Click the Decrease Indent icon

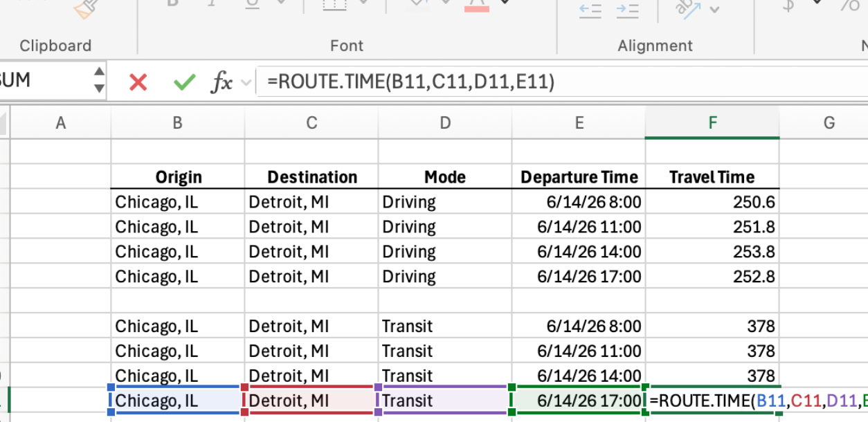(x=590, y=9)
